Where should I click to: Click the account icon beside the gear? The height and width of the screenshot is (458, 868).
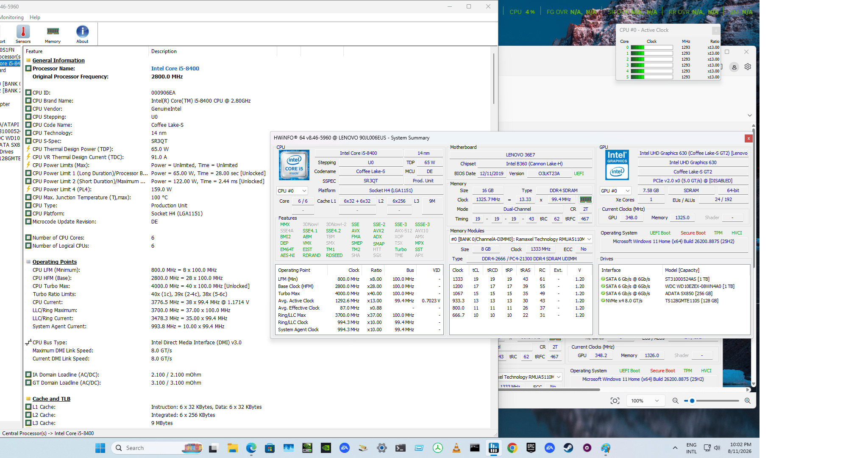[734, 67]
